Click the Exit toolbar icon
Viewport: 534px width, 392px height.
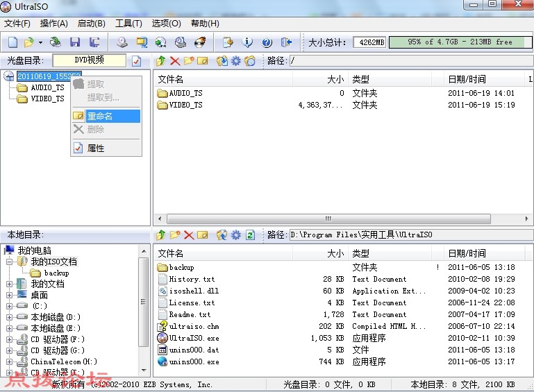click(286, 42)
